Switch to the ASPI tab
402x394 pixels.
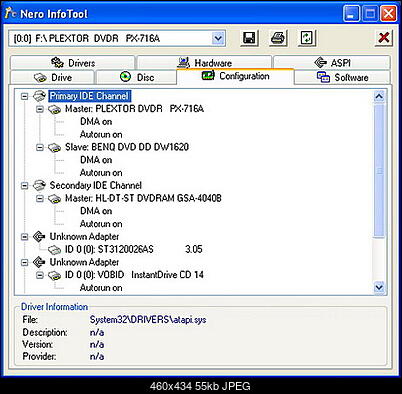[x=332, y=62]
